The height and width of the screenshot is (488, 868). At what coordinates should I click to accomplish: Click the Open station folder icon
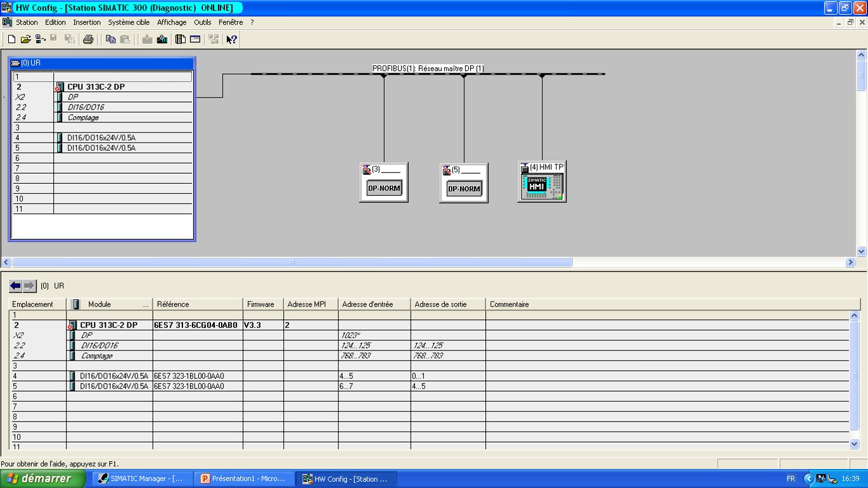25,39
